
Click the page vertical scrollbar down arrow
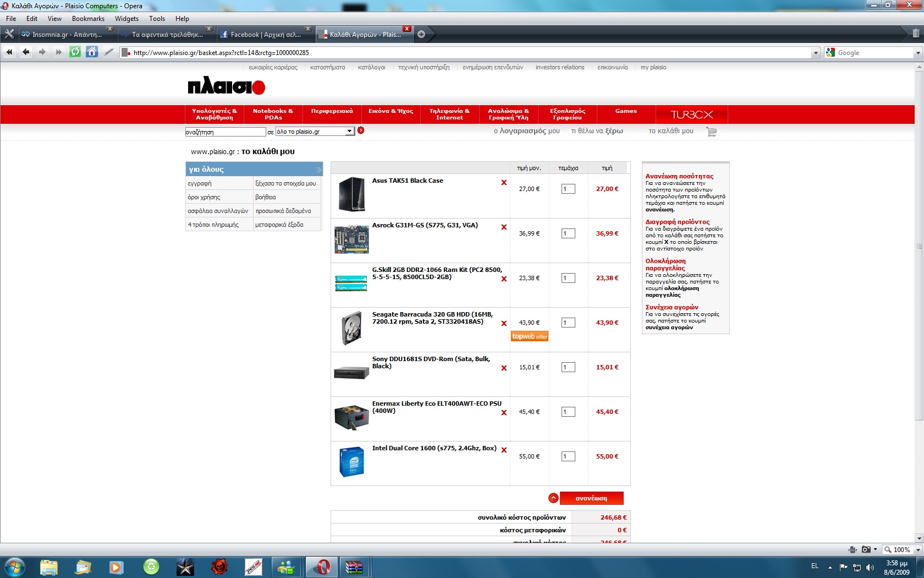point(919,538)
